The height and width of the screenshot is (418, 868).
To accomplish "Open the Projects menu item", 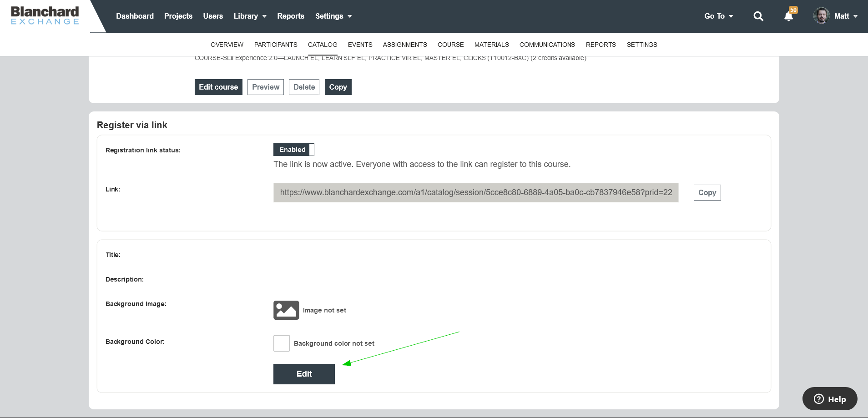I will [178, 16].
